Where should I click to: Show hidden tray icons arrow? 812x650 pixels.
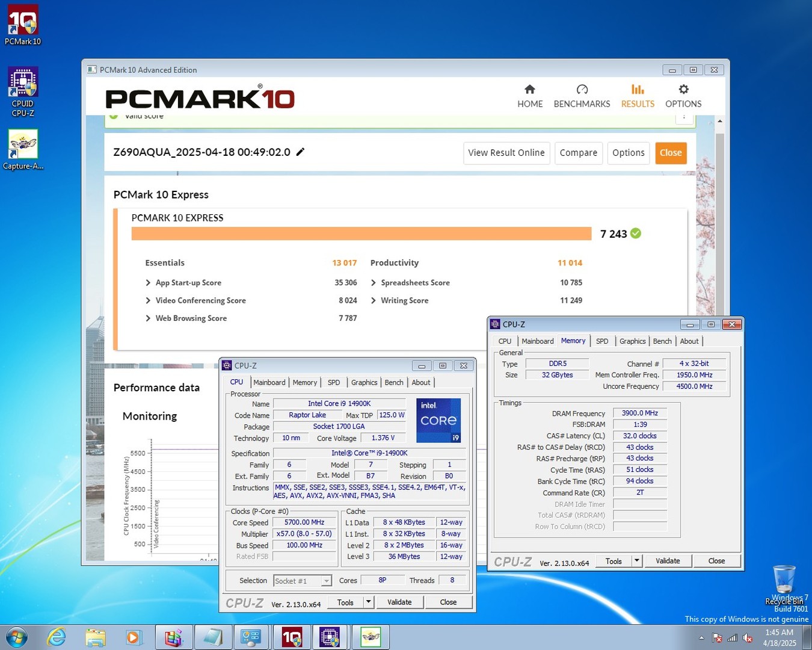point(701,638)
